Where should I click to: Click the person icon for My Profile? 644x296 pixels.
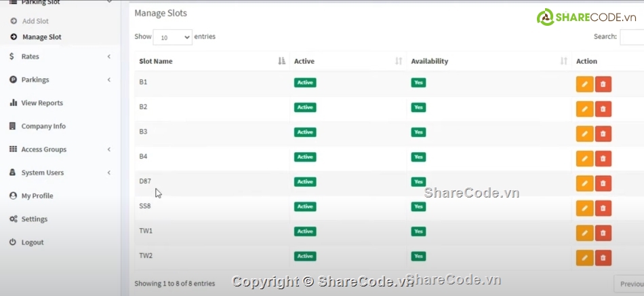[13, 196]
